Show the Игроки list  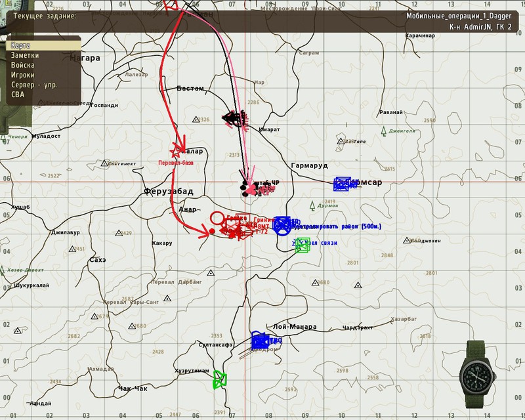pyautogui.click(x=23, y=75)
